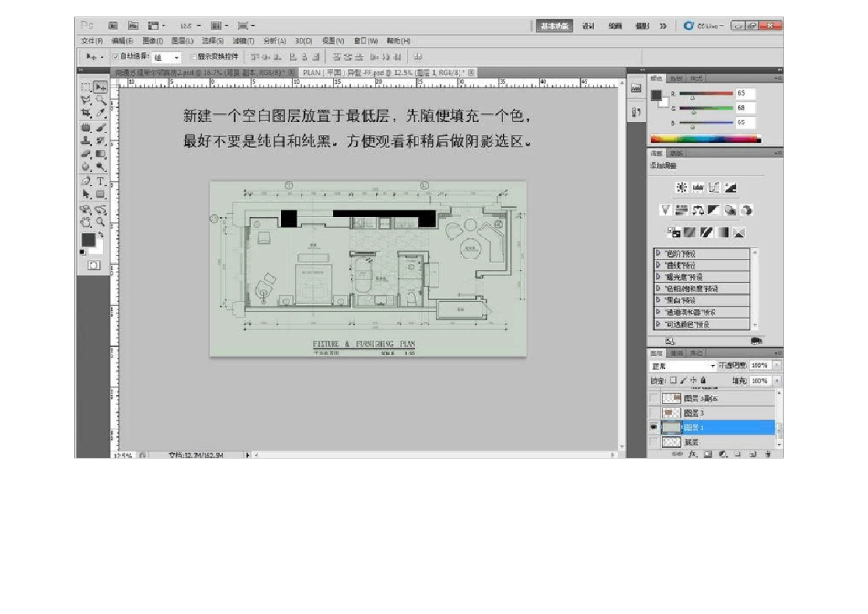Select the Type tool
Screen dimensions: 868x614
pos(101,182)
